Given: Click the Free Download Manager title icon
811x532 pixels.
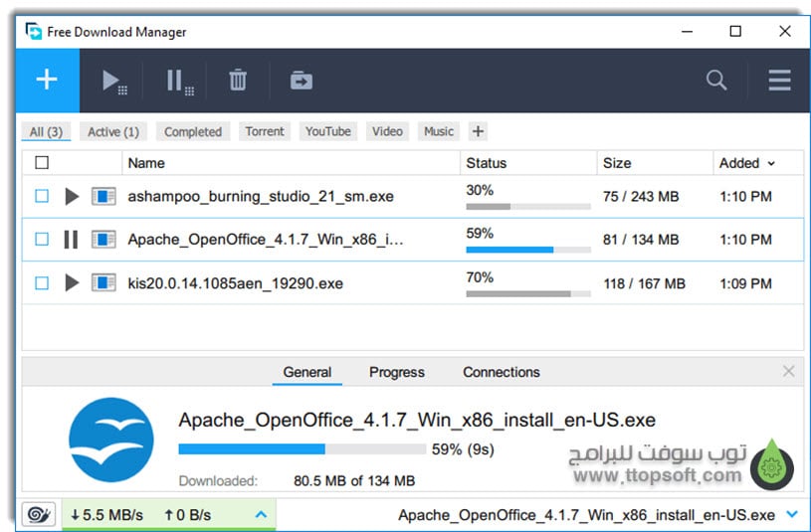Looking at the screenshot, I should click(x=34, y=31).
